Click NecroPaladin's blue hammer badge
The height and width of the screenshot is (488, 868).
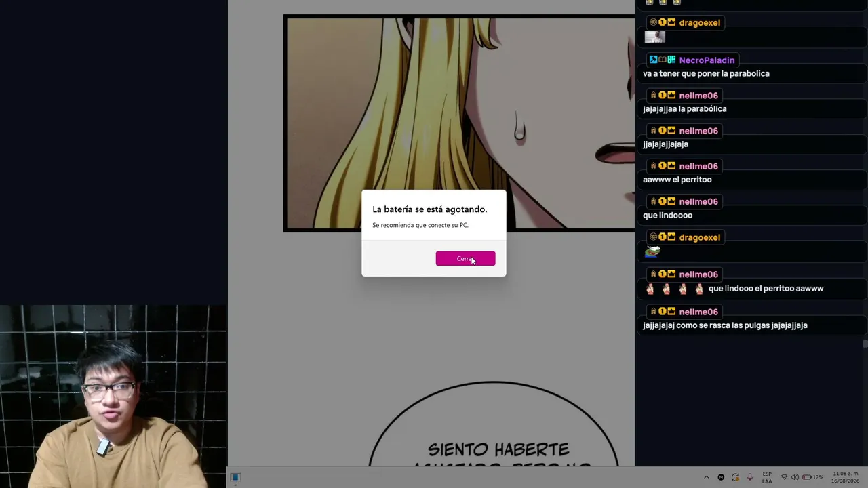[x=653, y=60]
